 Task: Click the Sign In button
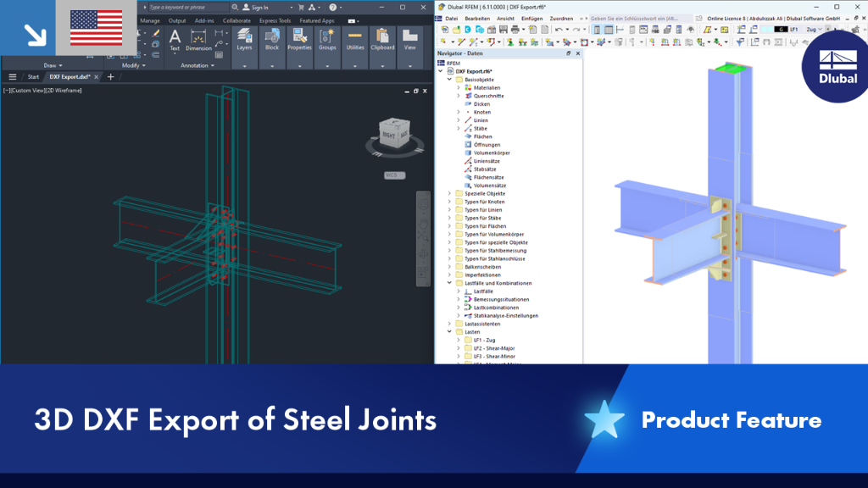coord(255,7)
